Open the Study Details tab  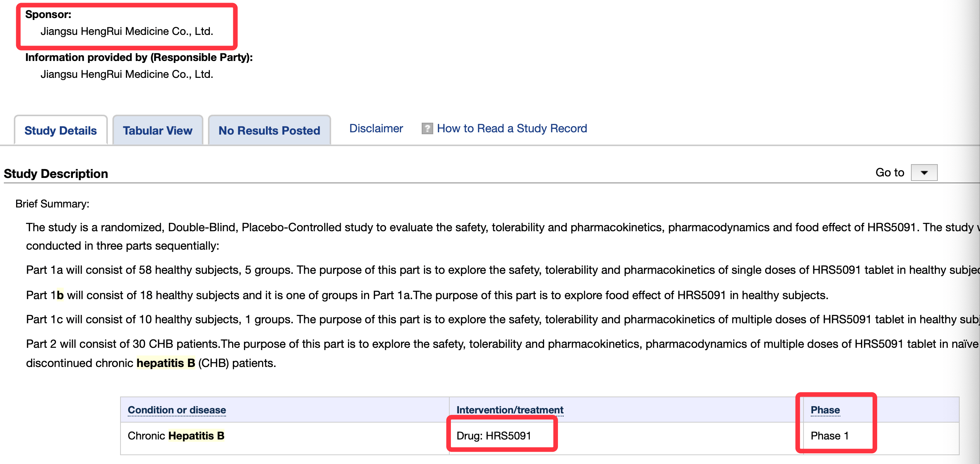[x=61, y=130]
